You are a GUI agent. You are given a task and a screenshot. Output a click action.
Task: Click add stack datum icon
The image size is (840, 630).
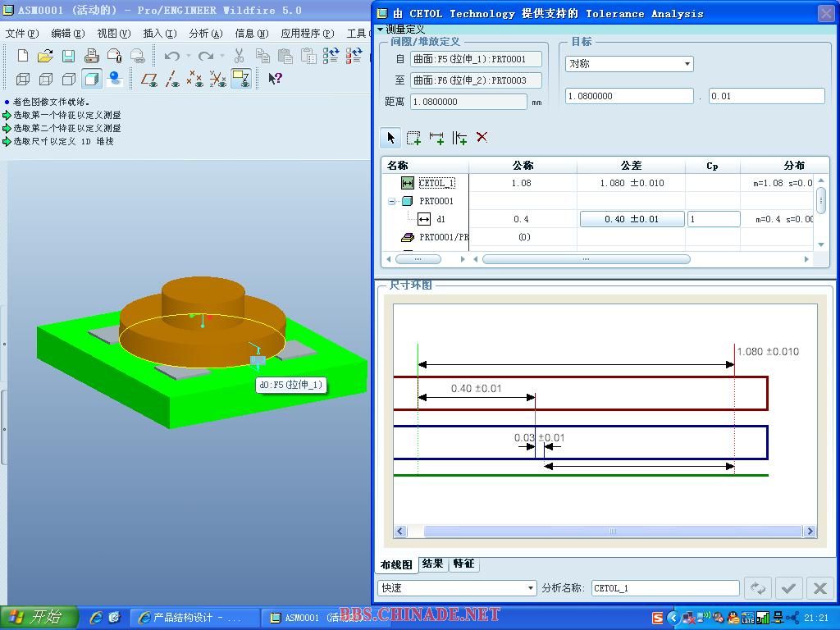click(x=459, y=138)
